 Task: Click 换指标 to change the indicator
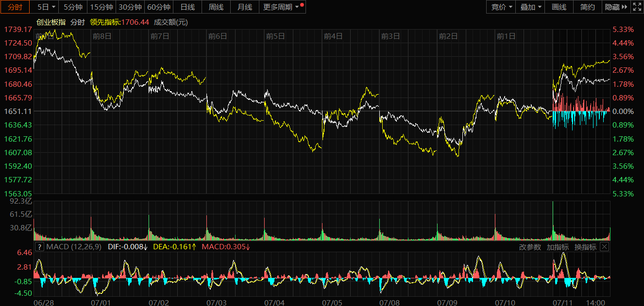pos(585,247)
